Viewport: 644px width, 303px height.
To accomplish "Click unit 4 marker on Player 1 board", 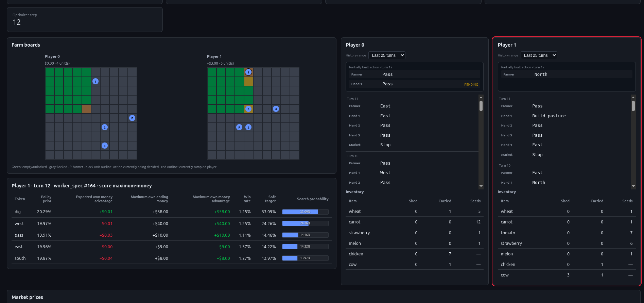I will (x=276, y=109).
